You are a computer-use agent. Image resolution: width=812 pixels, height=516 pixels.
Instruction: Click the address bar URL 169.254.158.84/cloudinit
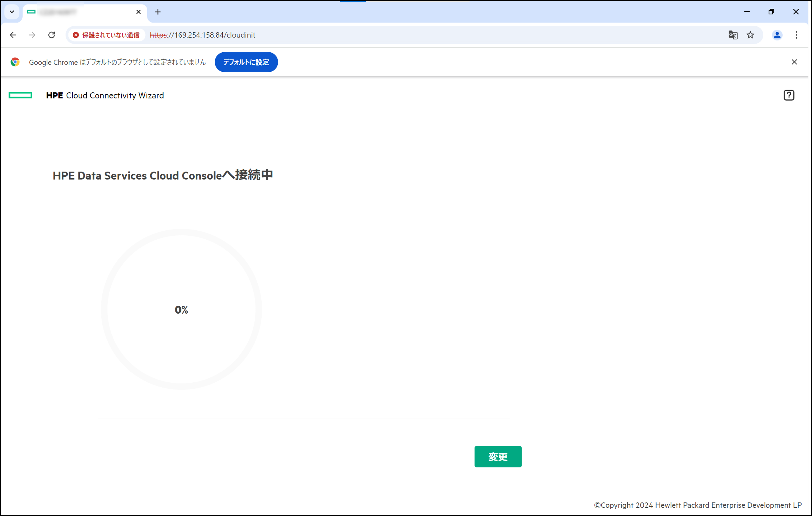click(x=202, y=35)
